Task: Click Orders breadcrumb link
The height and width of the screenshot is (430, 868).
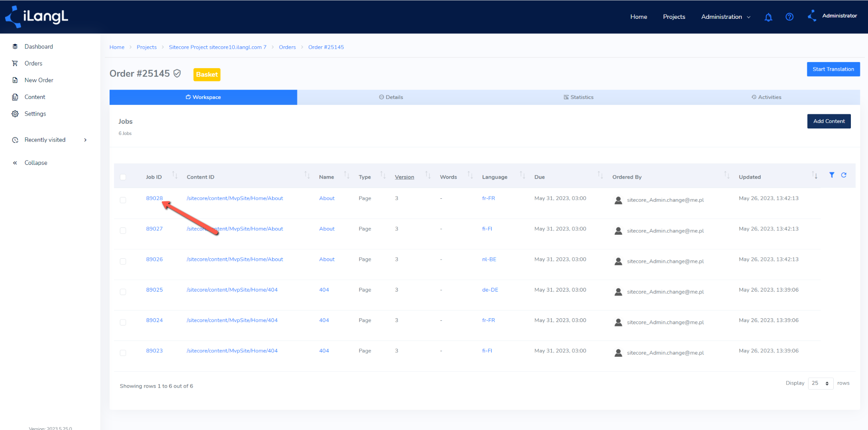Action: (287, 47)
